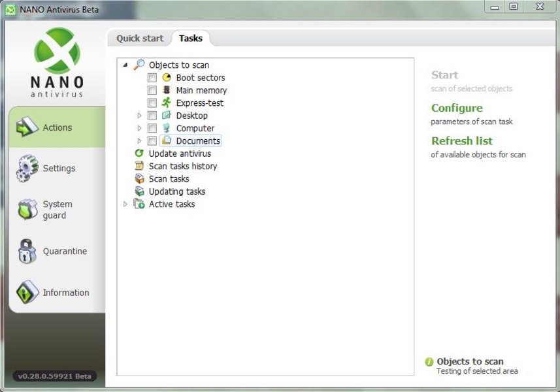Viewport: 560px width, 392px height.
Task: Click the Settings gears icon
Action: point(27,168)
